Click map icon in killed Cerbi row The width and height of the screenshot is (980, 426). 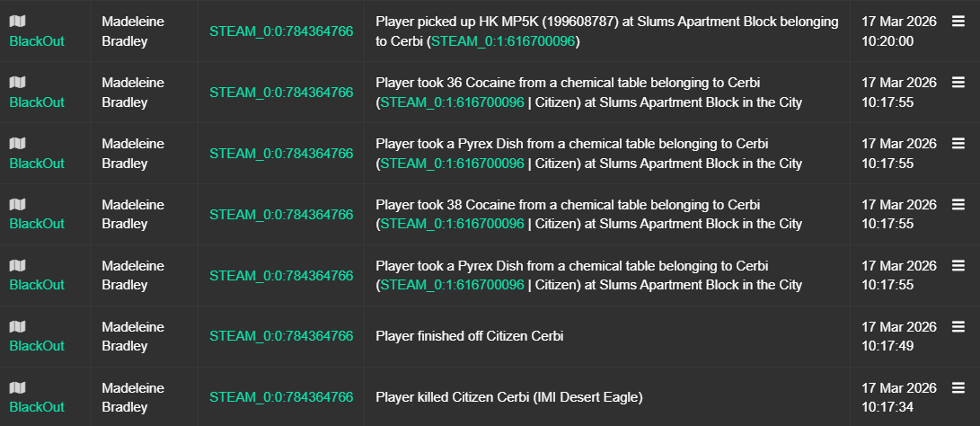[x=17, y=388]
